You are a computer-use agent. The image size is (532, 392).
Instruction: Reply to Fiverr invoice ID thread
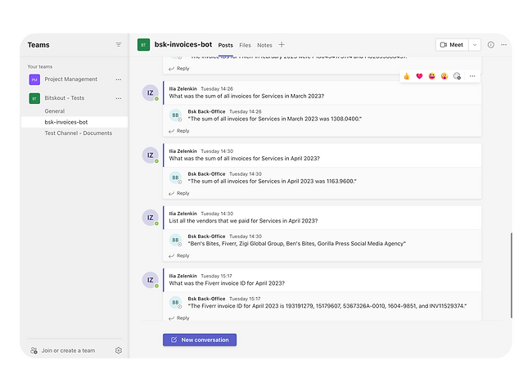[179, 318]
